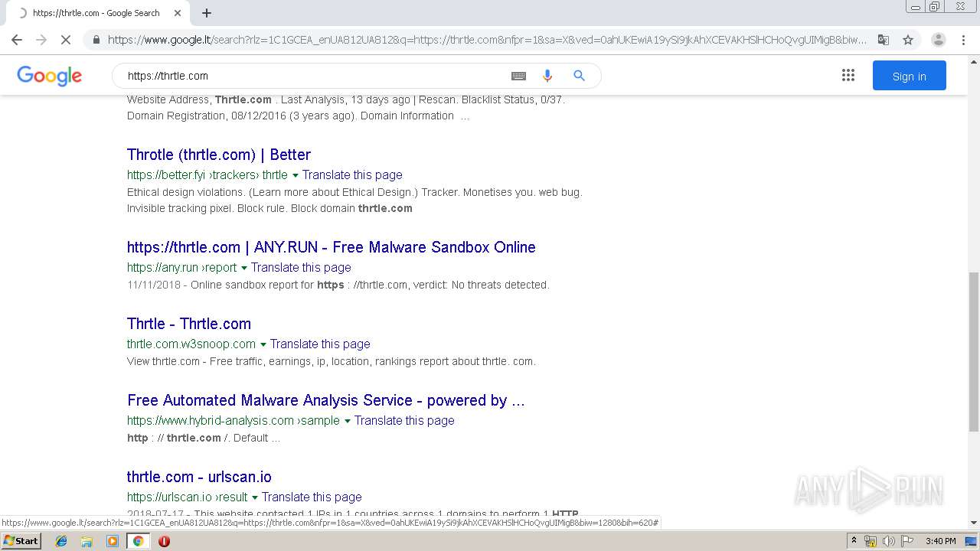Click Translate this page for urlscan.io result

point(312,497)
